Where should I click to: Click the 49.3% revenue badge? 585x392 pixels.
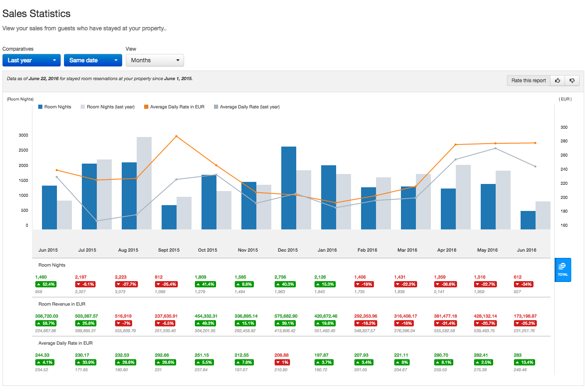[205, 323]
